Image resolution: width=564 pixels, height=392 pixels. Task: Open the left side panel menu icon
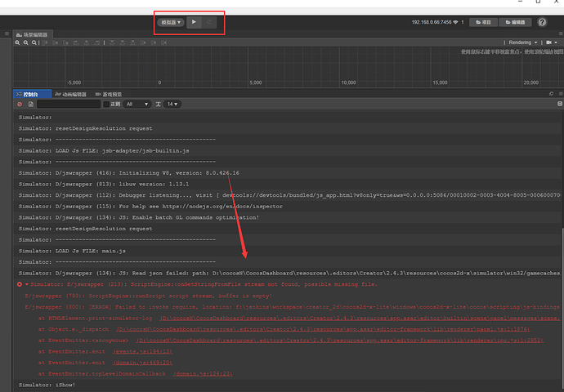pos(7,33)
